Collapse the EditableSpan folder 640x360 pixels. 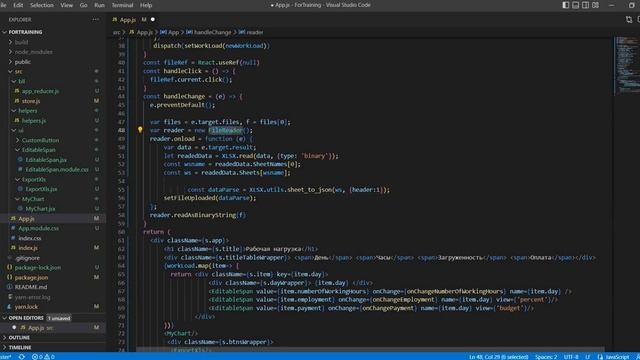pos(18,150)
